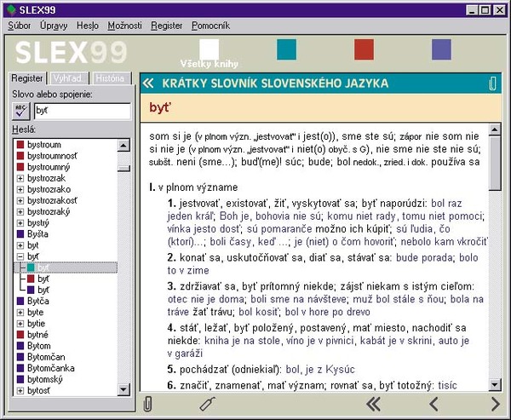Click the right arrow navigation icon
511x420 pixels.
coord(496,404)
